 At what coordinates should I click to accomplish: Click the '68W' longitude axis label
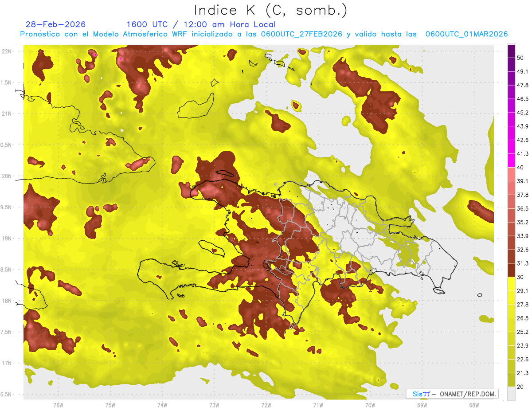(x=474, y=405)
